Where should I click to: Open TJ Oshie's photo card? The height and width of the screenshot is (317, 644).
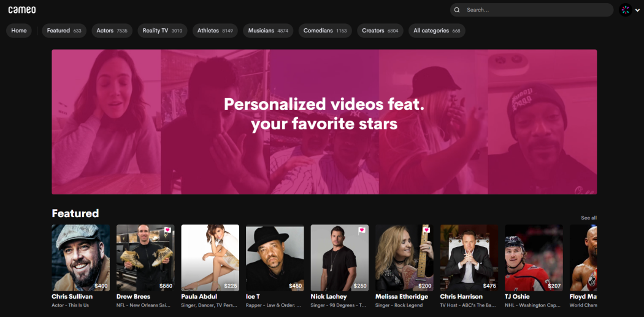coord(534,258)
